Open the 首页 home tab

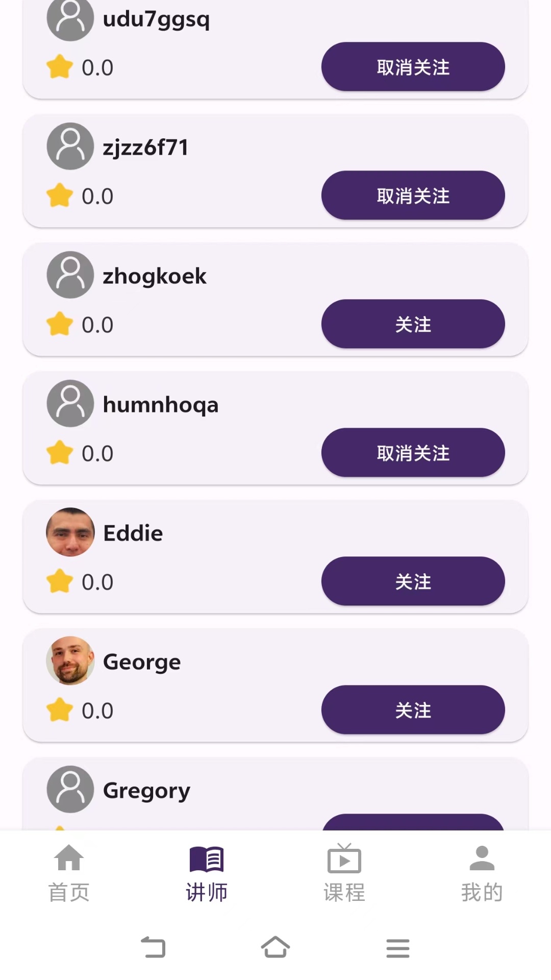[x=69, y=873]
